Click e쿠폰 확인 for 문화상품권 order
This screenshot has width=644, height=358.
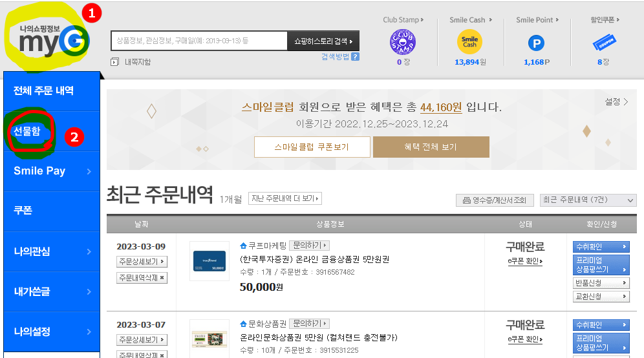click(x=525, y=339)
